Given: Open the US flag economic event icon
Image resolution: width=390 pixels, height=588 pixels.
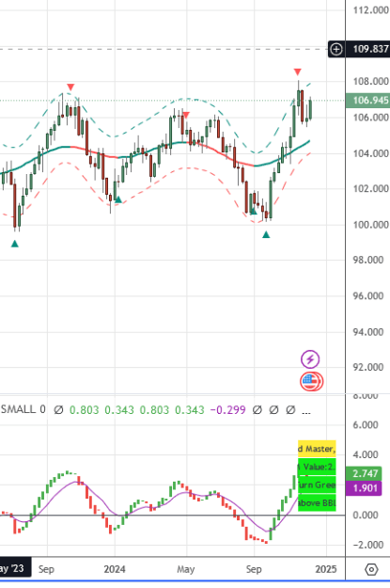Looking at the screenshot, I should point(311,381).
